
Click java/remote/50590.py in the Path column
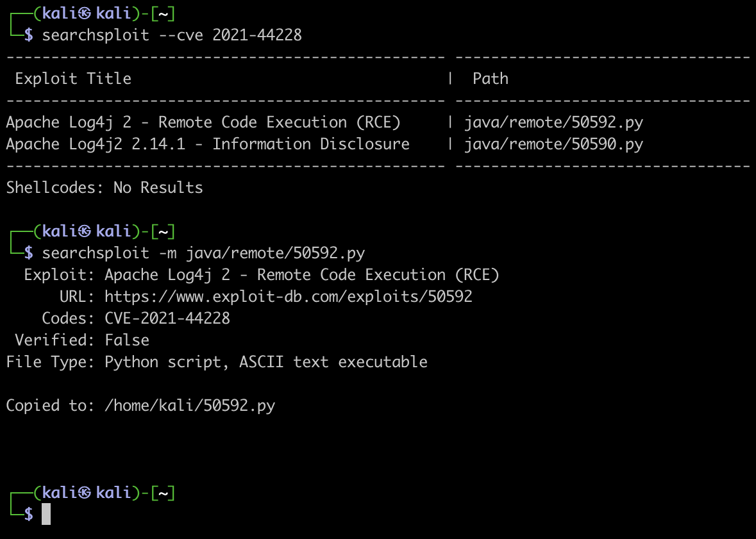(553, 144)
